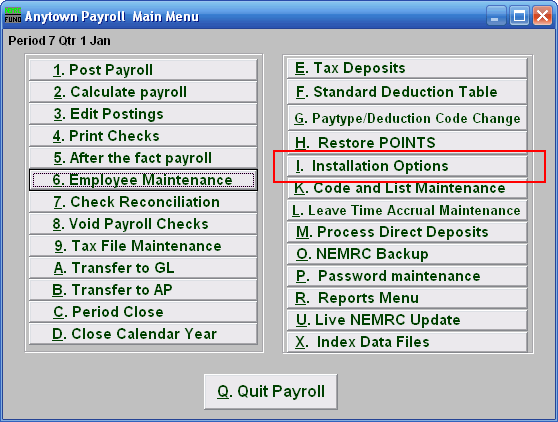Open Employee Maintenance
The image size is (558, 422).
pos(143,180)
